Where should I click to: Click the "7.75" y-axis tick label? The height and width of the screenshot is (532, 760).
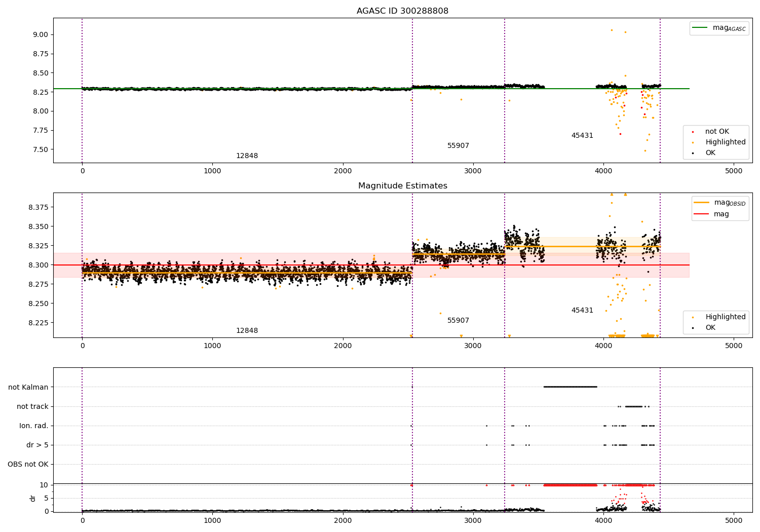tap(41, 130)
